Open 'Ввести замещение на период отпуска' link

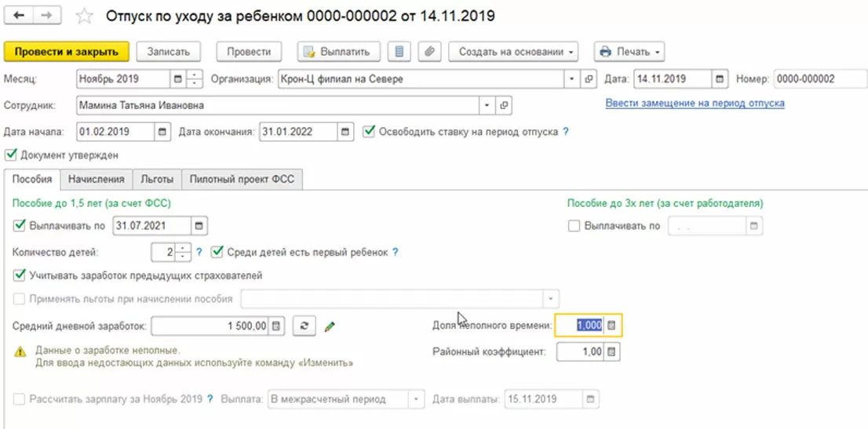click(x=695, y=104)
